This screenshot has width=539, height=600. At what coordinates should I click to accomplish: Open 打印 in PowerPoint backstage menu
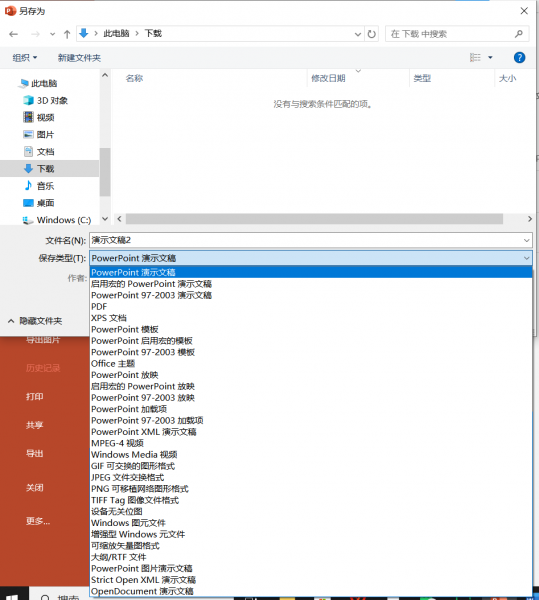(x=34, y=396)
